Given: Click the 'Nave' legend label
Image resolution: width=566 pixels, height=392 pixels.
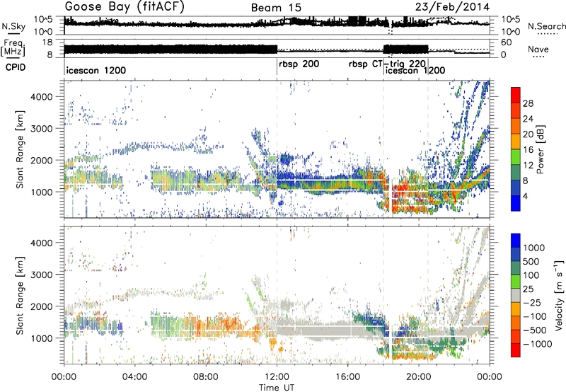Looking at the screenshot, I should pyautogui.click(x=538, y=50).
